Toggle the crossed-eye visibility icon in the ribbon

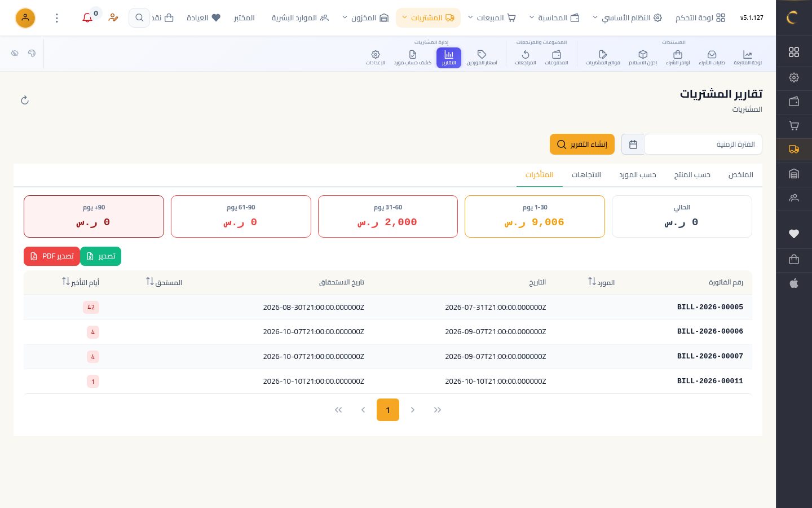[15, 53]
